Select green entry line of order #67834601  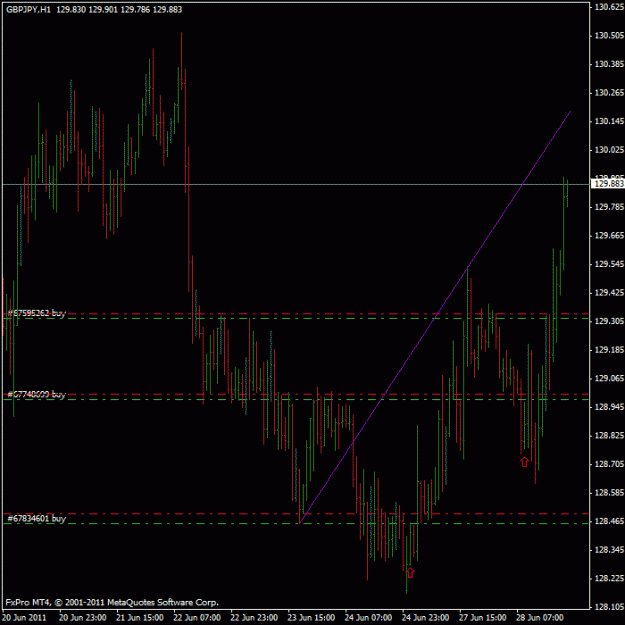point(295,523)
